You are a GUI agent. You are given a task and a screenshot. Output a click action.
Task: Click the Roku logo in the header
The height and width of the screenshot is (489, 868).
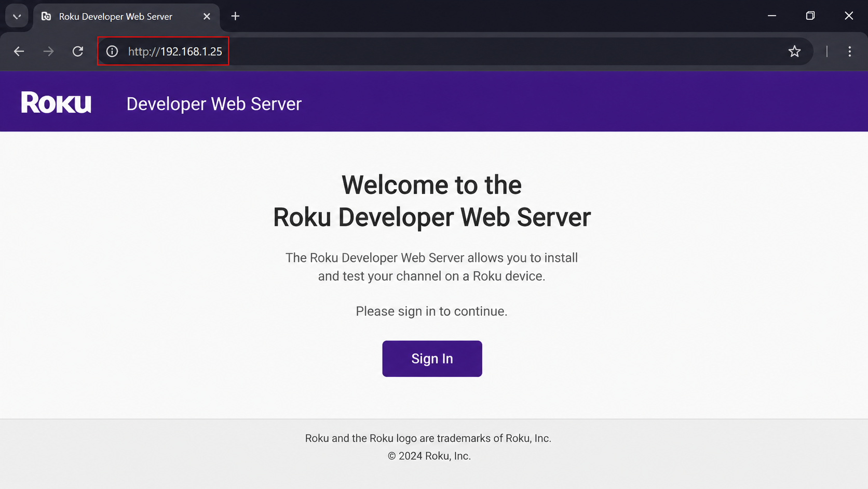coord(56,102)
